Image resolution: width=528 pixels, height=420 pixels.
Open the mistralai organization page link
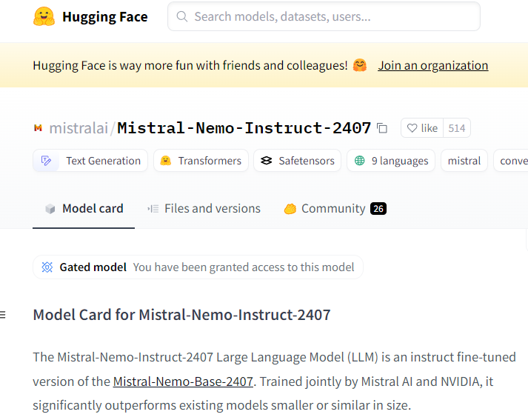coord(78,128)
